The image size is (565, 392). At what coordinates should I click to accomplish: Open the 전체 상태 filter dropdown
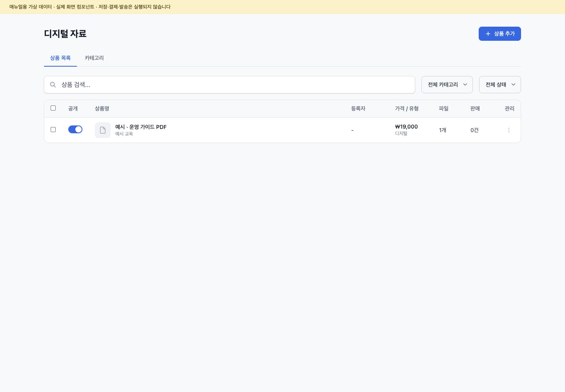pos(500,85)
